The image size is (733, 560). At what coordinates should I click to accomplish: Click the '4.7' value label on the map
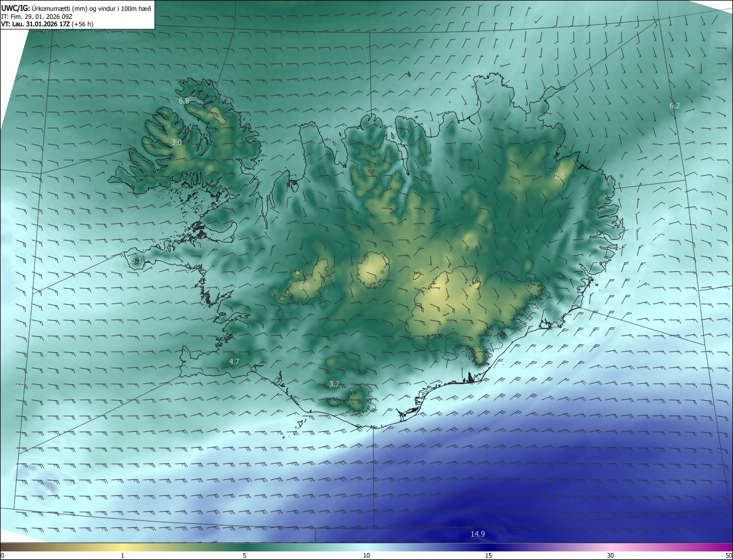[x=234, y=361]
